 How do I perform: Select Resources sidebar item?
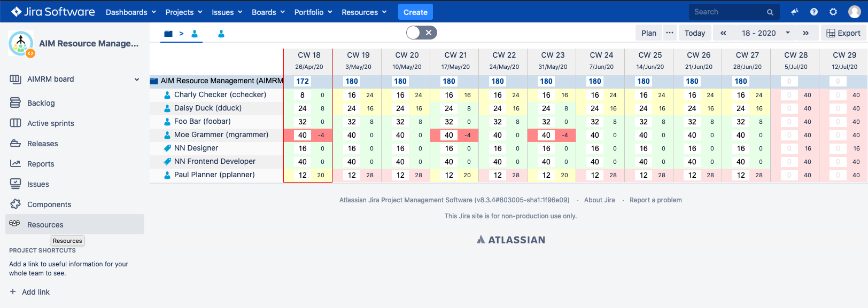[75, 224]
